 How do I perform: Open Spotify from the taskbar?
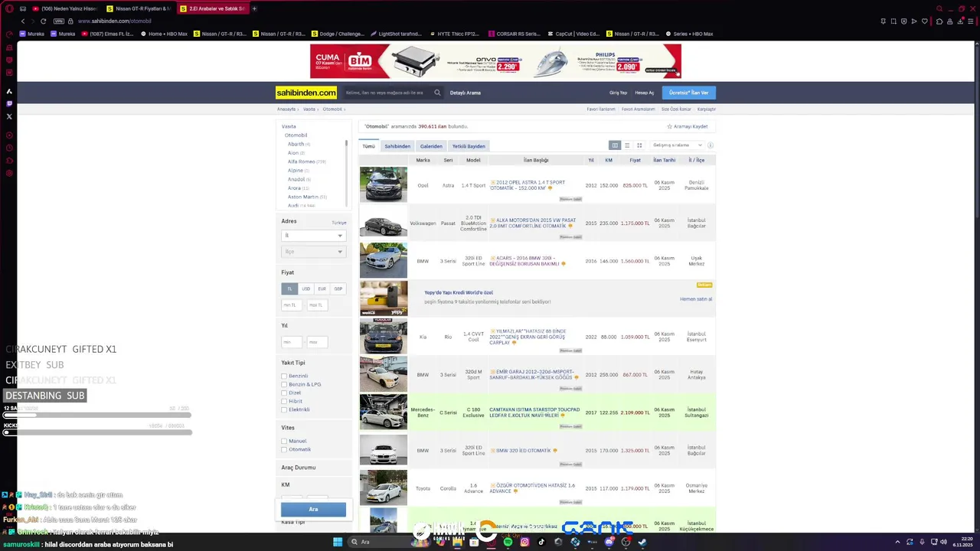508,542
